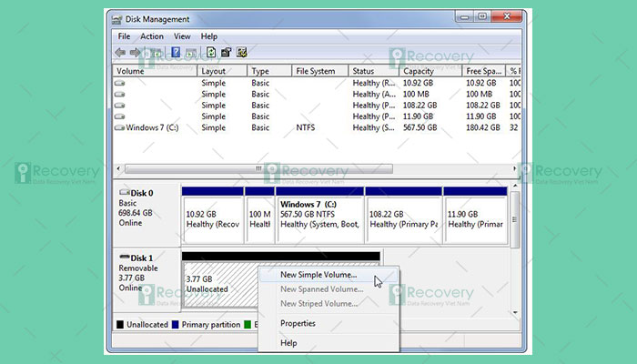637x364 pixels.
Task: Click the NTFS file system cell
Action: (x=306, y=127)
